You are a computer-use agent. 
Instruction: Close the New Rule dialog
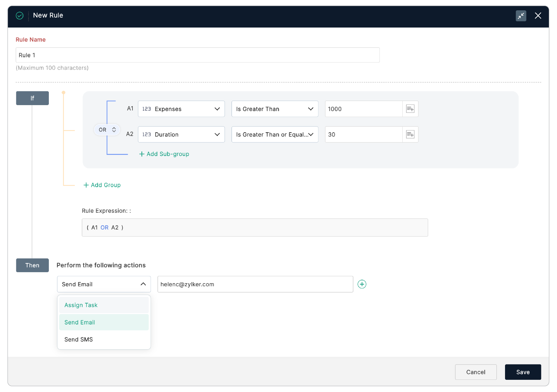tap(538, 16)
